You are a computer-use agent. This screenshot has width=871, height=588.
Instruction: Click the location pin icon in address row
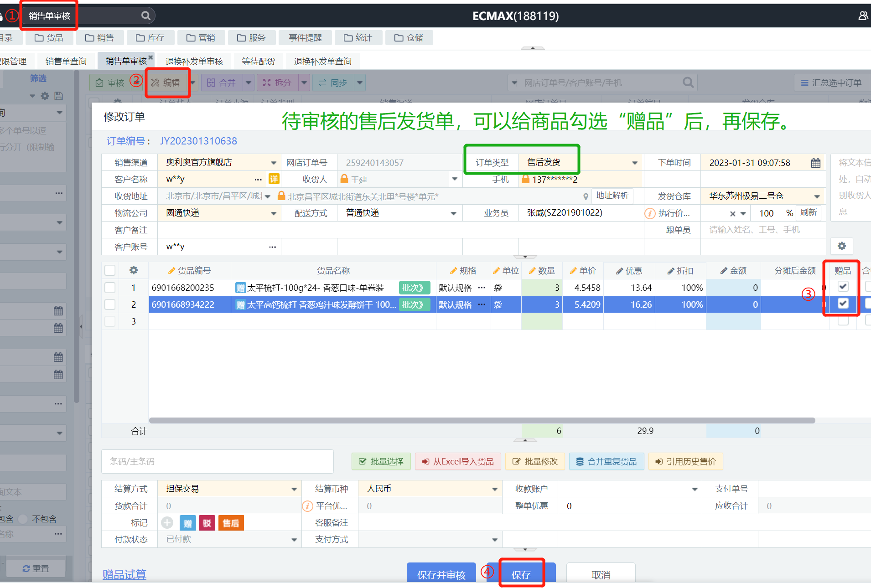point(586,196)
